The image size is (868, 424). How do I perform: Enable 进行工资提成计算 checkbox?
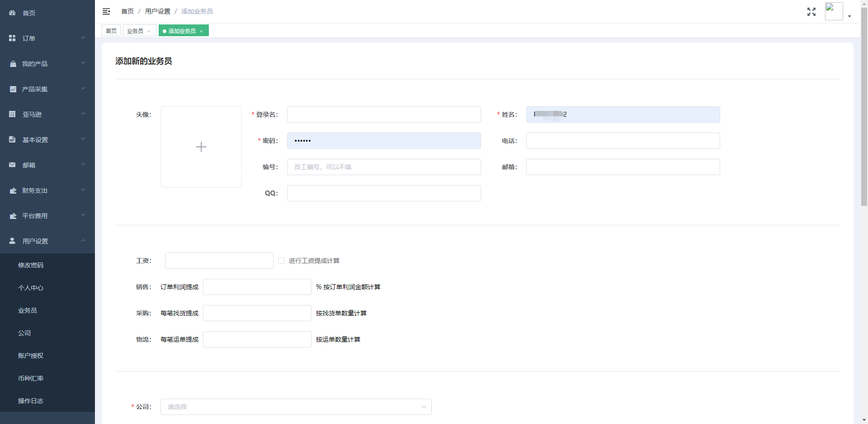tap(281, 261)
